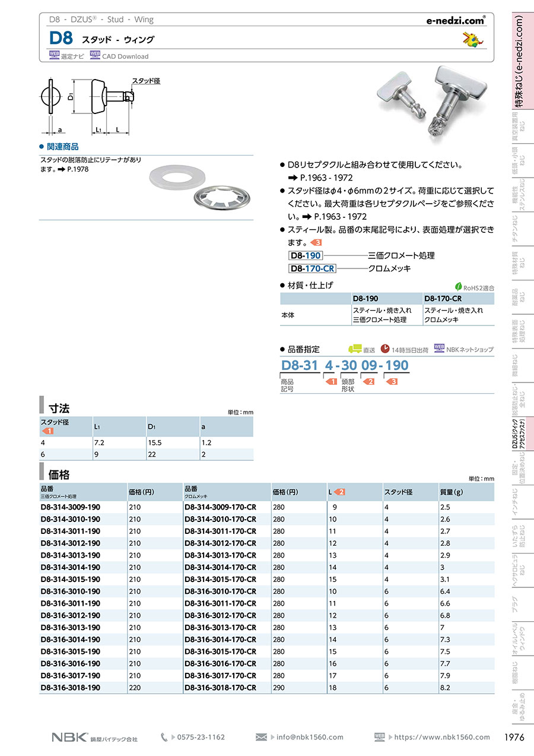Click part number D8-314-3009-190
This screenshot has height=756, width=534.
(x=71, y=508)
